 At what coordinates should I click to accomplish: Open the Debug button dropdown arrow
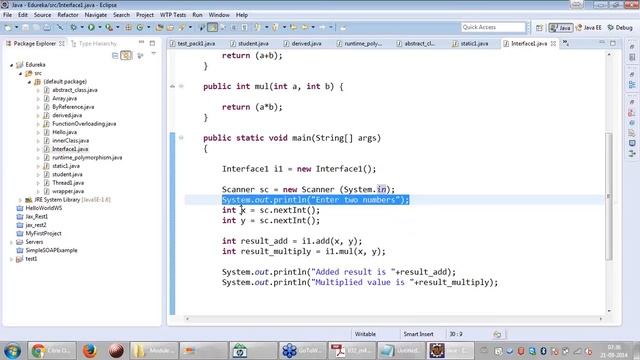[82, 27]
